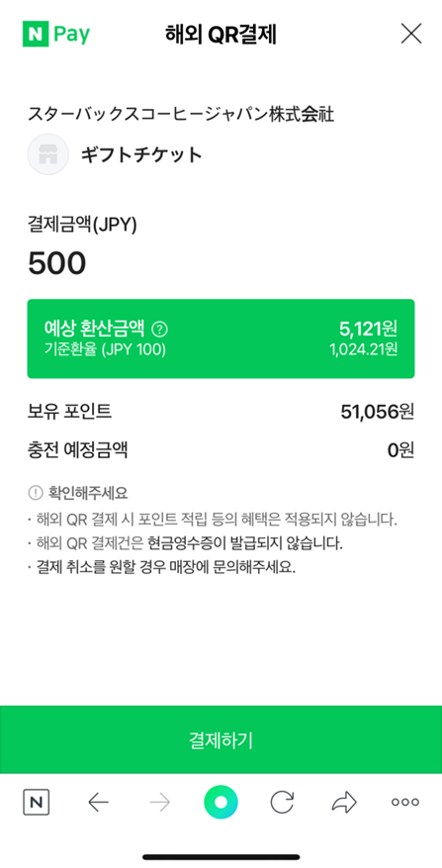Tap the 보유 포인트 51,056원 row

tap(221, 412)
